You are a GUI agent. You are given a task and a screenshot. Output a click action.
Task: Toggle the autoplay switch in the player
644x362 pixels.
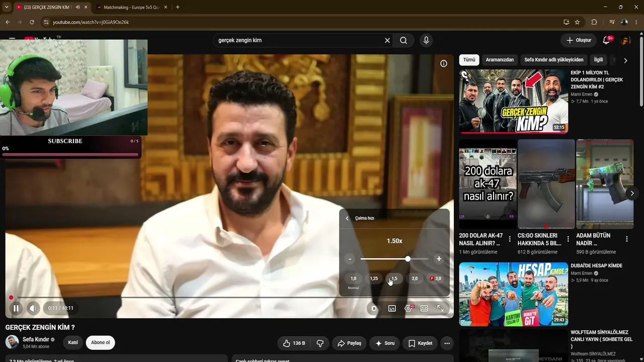(373, 308)
